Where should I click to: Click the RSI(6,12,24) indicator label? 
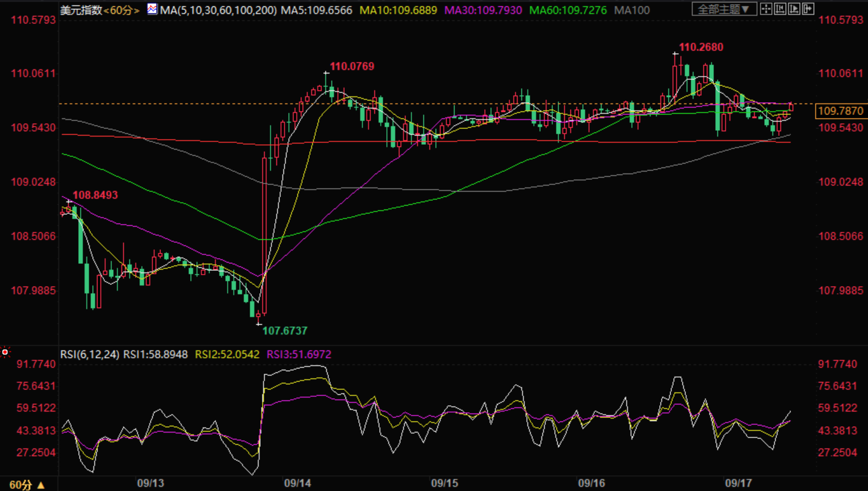point(90,354)
